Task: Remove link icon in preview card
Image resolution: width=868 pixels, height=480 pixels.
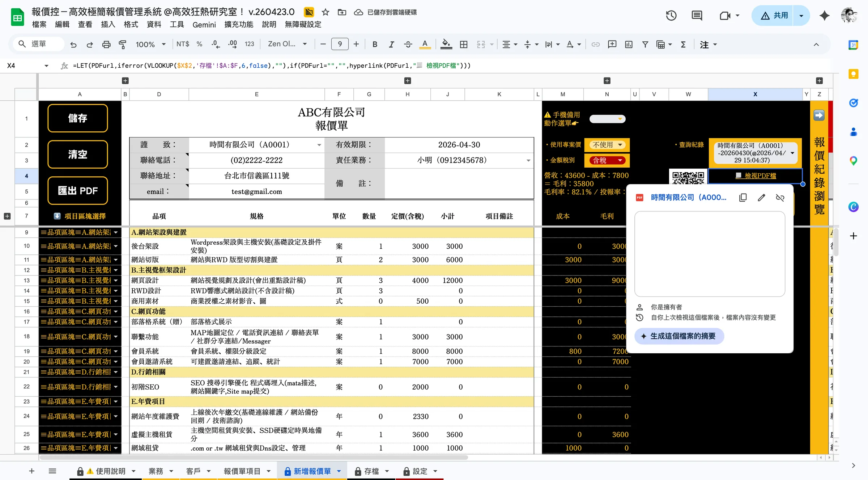Action: 780,197
